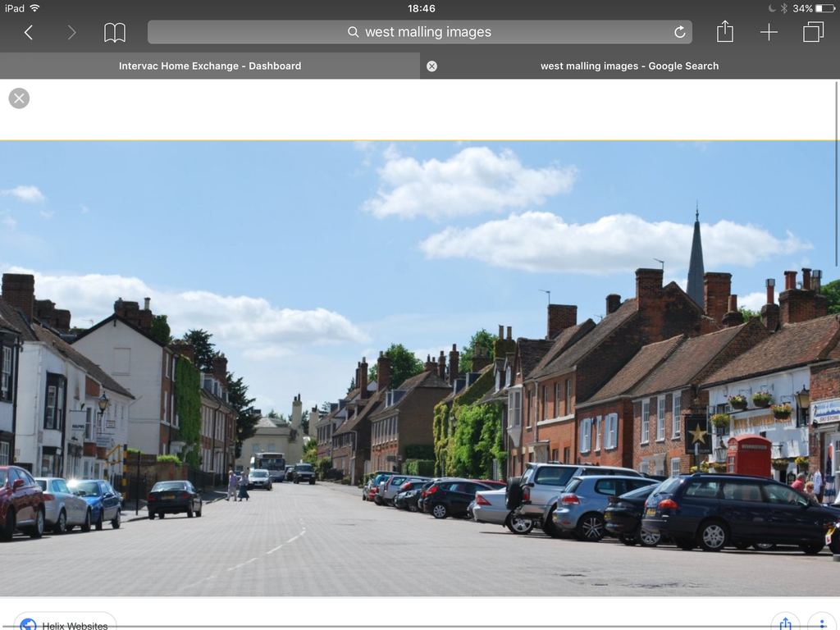Tap the share icon below the image
The height and width of the screenshot is (630, 840).
coord(784,624)
